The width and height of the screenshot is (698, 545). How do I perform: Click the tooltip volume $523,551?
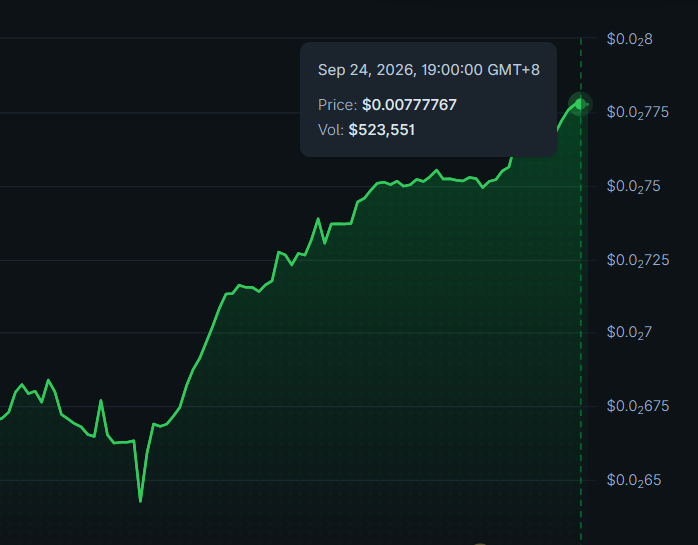pos(381,130)
